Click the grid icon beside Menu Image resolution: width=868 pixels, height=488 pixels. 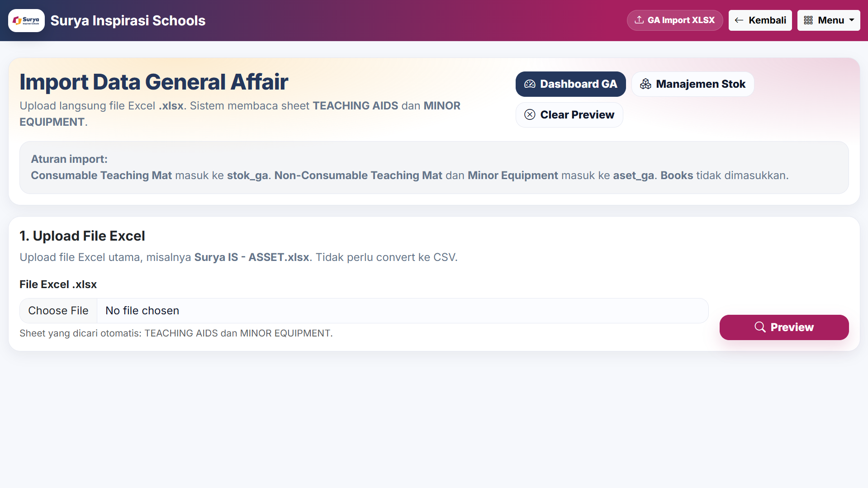[808, 20]
